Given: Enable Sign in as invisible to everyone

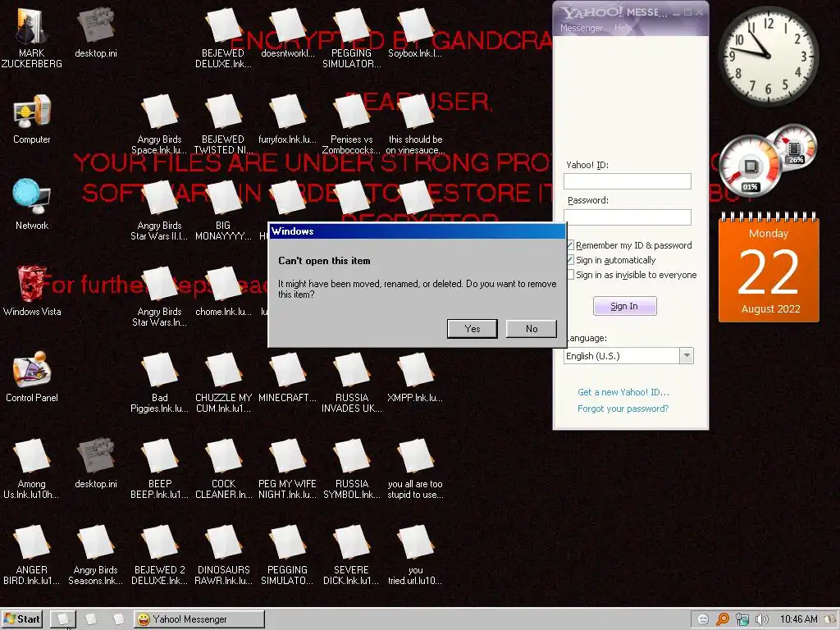Looking at the screenshot, I should click(570, 275).
